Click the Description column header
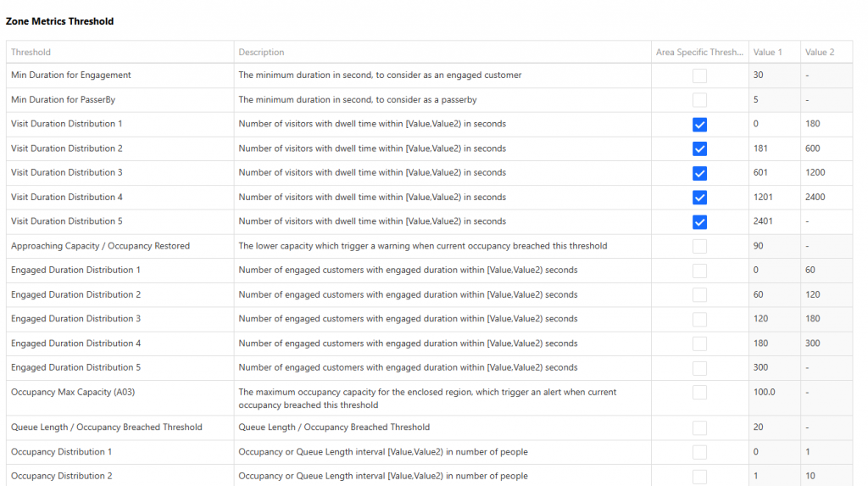 tap(442, 52)
